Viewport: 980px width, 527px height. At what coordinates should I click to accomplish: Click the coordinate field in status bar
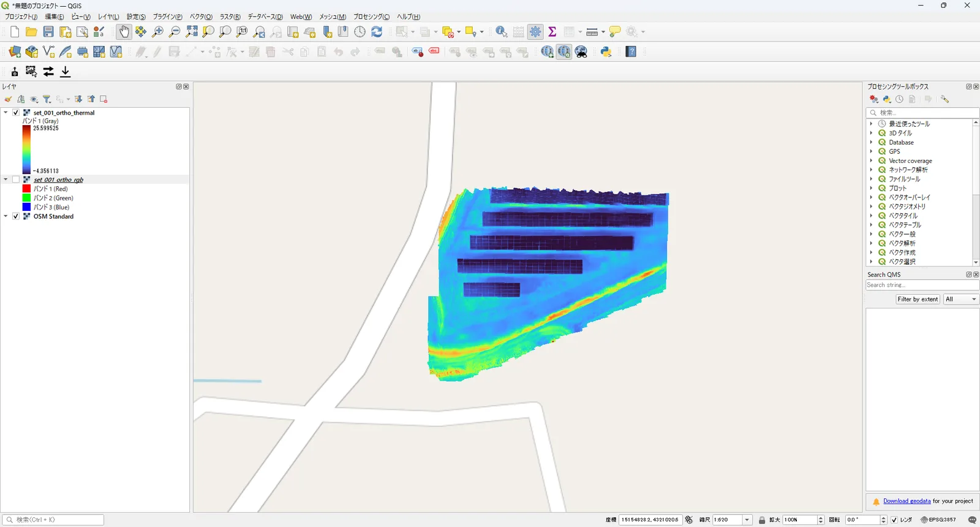650,520
